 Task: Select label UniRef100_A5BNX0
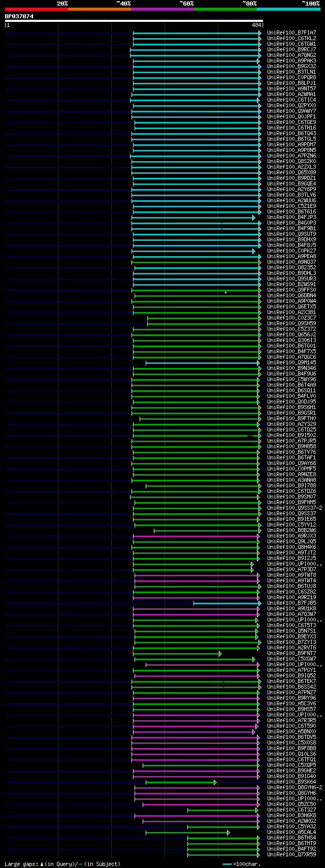[291, 732]
